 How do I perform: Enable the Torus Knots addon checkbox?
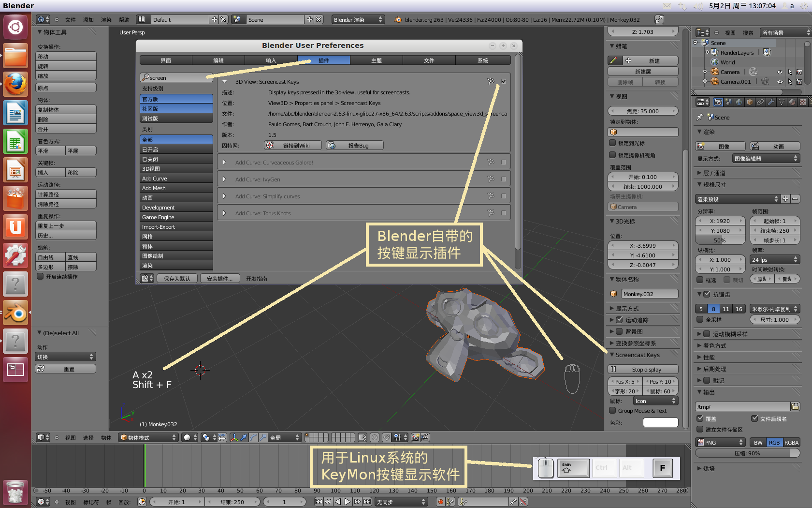point(504,213)
